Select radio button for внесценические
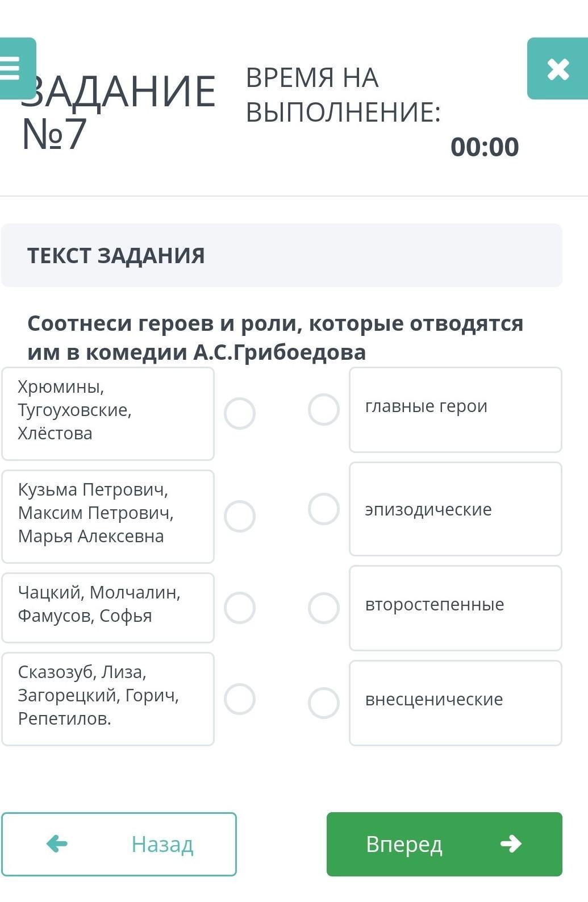This screenshot has width=588, height=902. (x=323, y=703)
